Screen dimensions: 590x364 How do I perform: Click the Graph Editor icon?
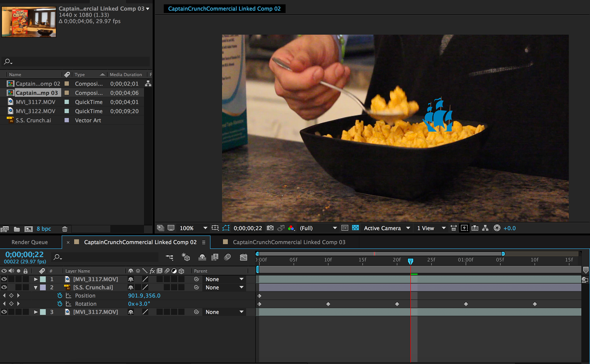(243, 257)
